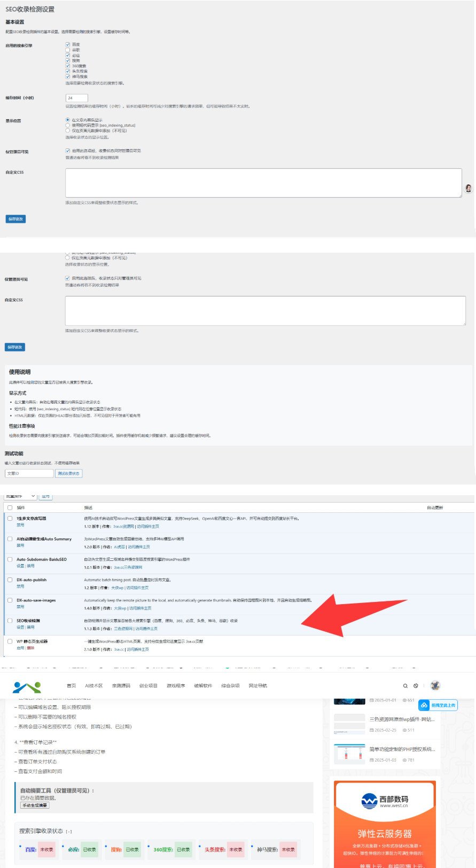Screen dimensions: 476x868
Task: Open 三色资源网 author link in SEO收录检测 row
Action: (x=123, y=629)
